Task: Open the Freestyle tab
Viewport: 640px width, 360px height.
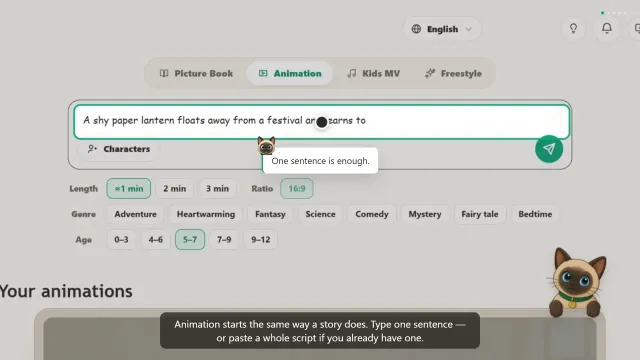Action: 453,73
